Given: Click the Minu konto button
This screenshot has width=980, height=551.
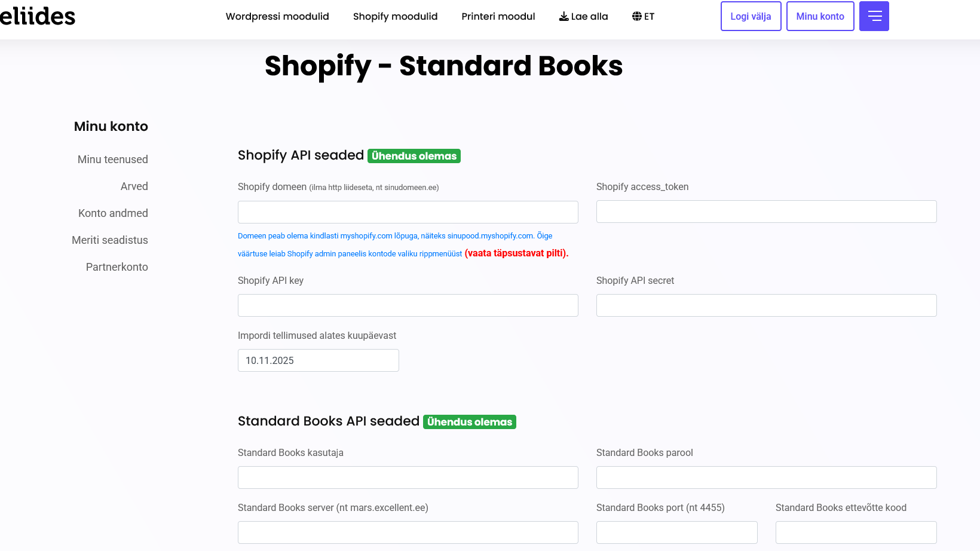Looking at the screenshot, I should pos(820,16).
